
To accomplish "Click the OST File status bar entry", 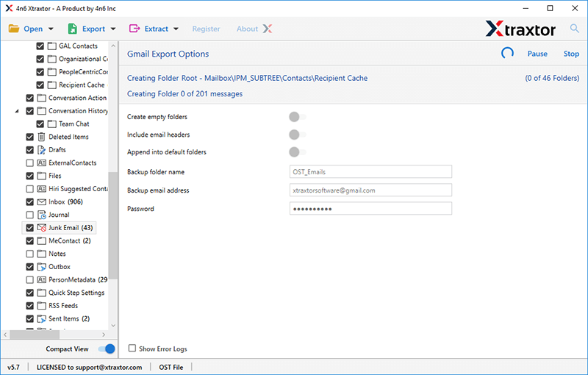I will tap(171, 367).
